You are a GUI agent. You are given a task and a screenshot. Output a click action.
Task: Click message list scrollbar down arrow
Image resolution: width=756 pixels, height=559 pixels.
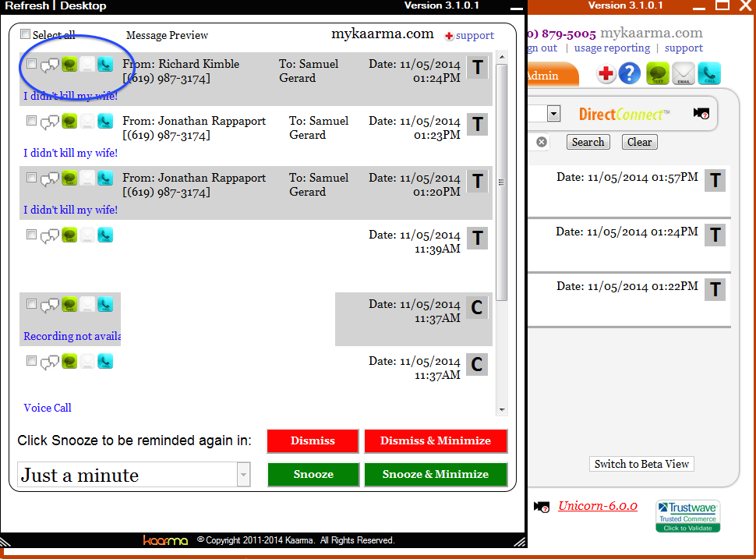tap(502, 410)
